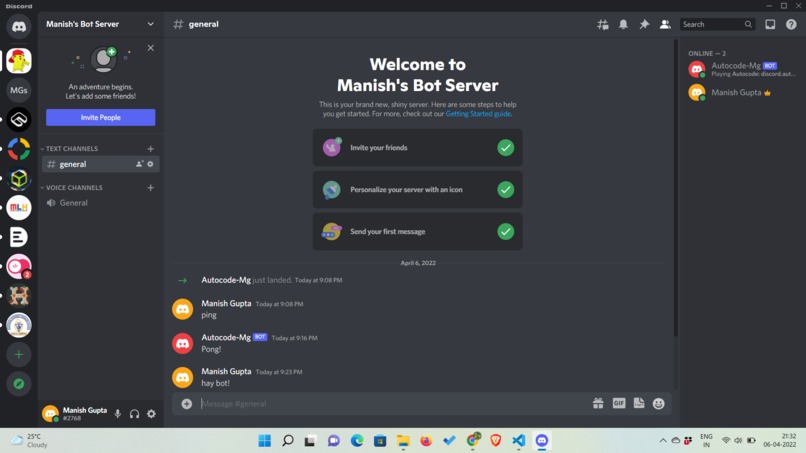Click the Invite People button
The width and height of the screenshot is (806, 453).
click(x=101, y=117)
